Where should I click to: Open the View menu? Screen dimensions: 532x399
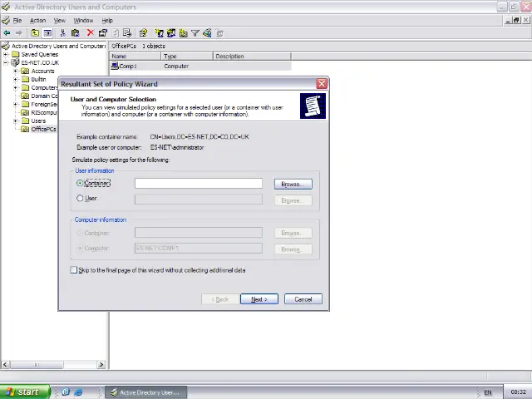59,20
